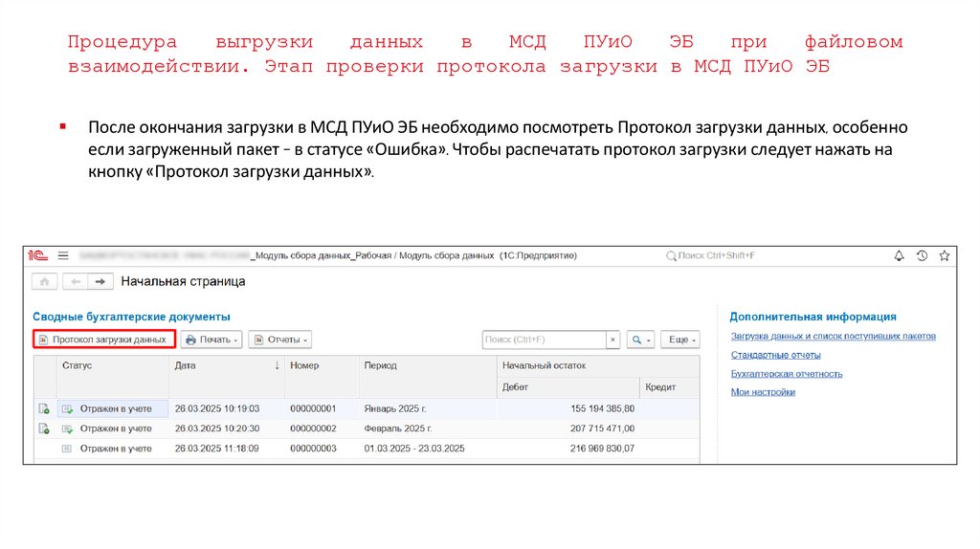The height and width of the screenshot is (549, 980).
Task: Open notifications bell icon
Action: [x=899, y=255]
